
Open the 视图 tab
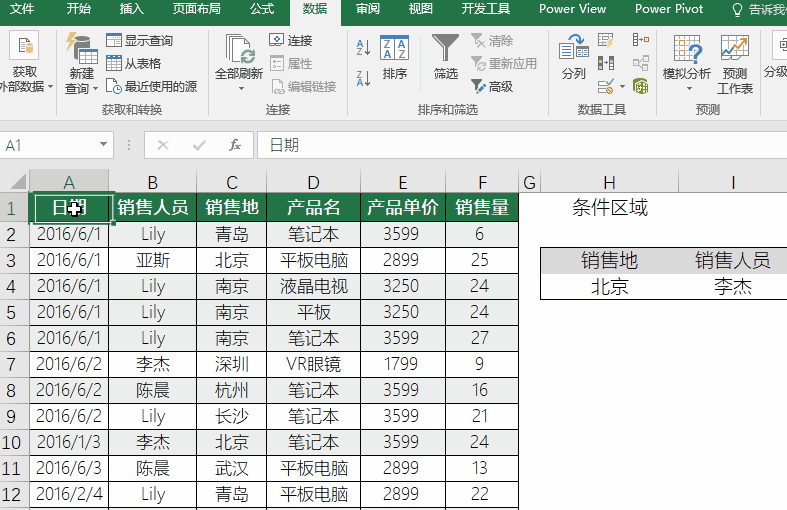click(x=421, y=9)
